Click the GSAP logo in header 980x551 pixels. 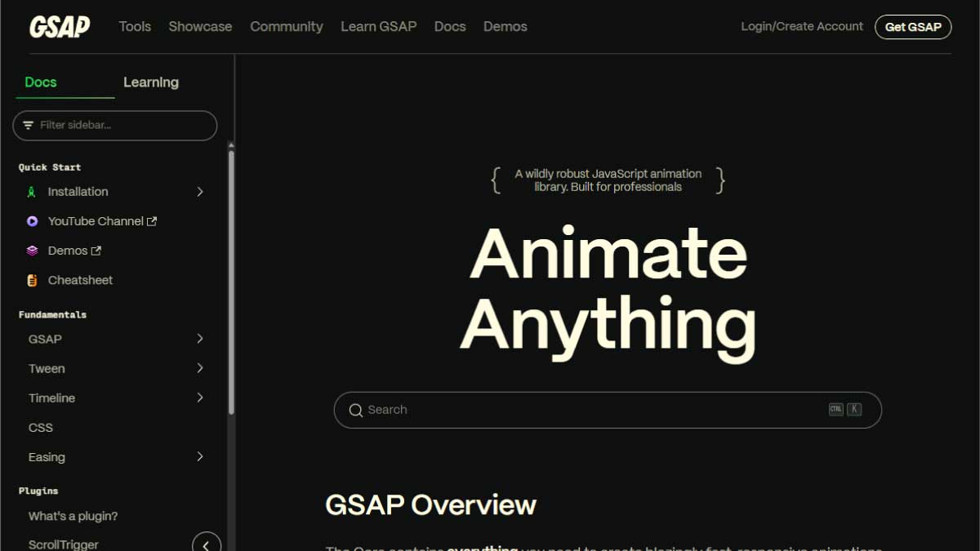(x=60, y=27)
